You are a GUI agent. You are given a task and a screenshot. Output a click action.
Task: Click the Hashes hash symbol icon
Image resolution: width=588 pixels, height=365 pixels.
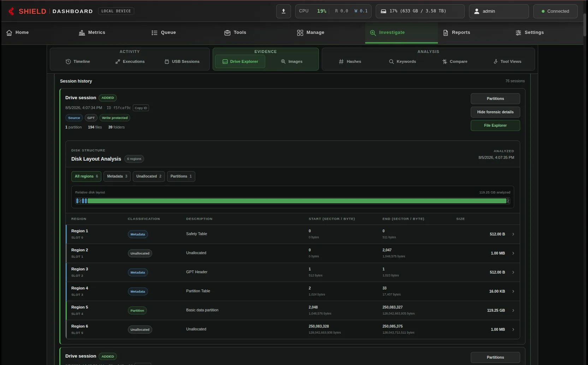pos(341,61)
